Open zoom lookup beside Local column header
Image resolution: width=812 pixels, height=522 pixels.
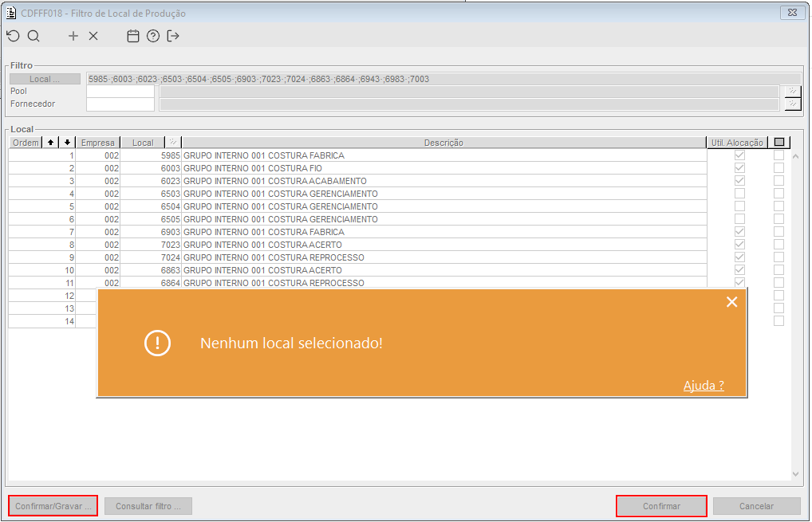[173, 143]
